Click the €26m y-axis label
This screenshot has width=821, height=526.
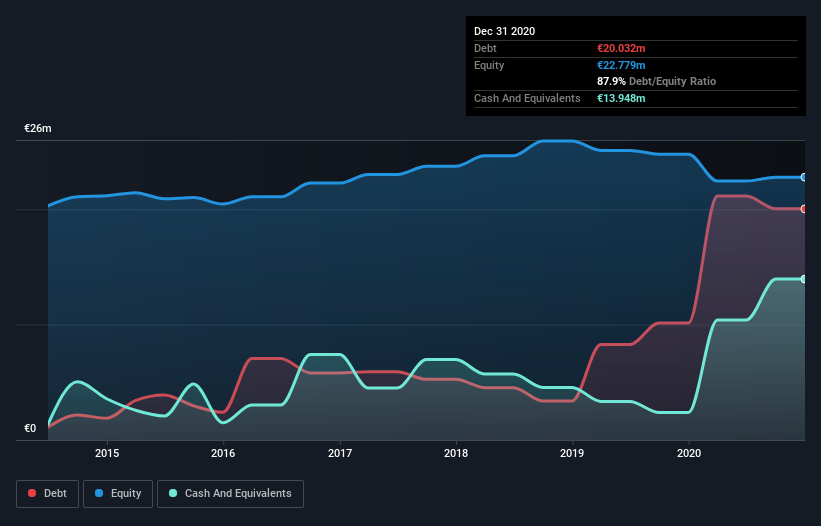pyautogui.click(x=38, y=128)
